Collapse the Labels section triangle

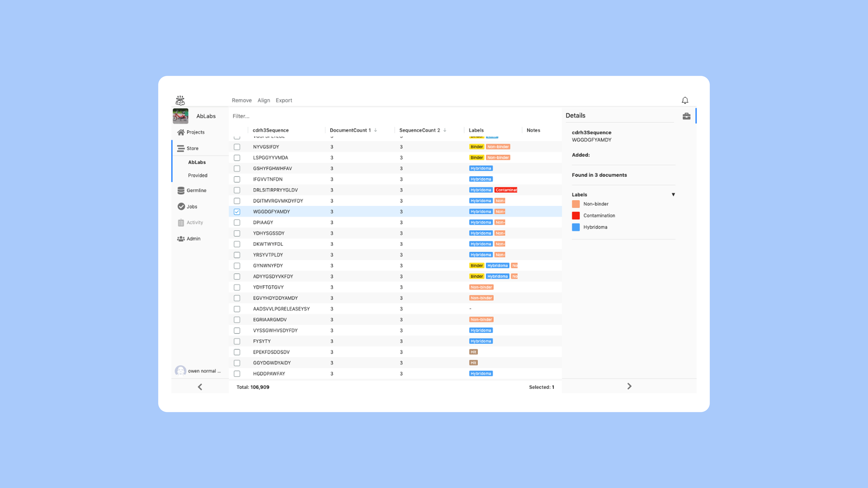click(x=673, y=195)
